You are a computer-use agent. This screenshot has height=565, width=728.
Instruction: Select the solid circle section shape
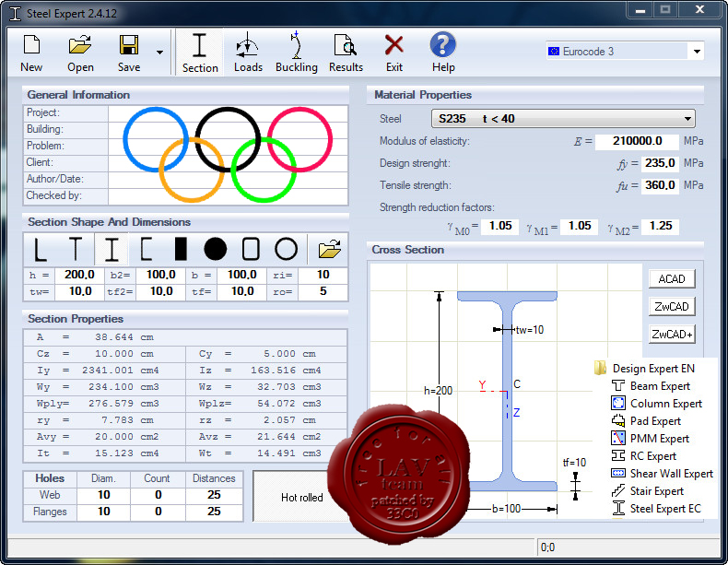[216, 249]
